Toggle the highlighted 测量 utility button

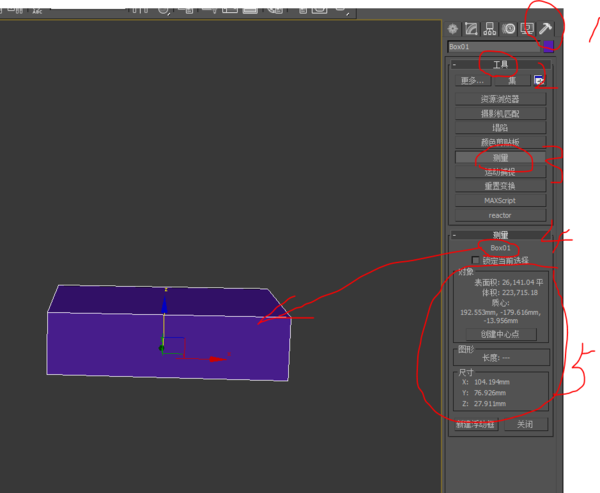(501, 158)
